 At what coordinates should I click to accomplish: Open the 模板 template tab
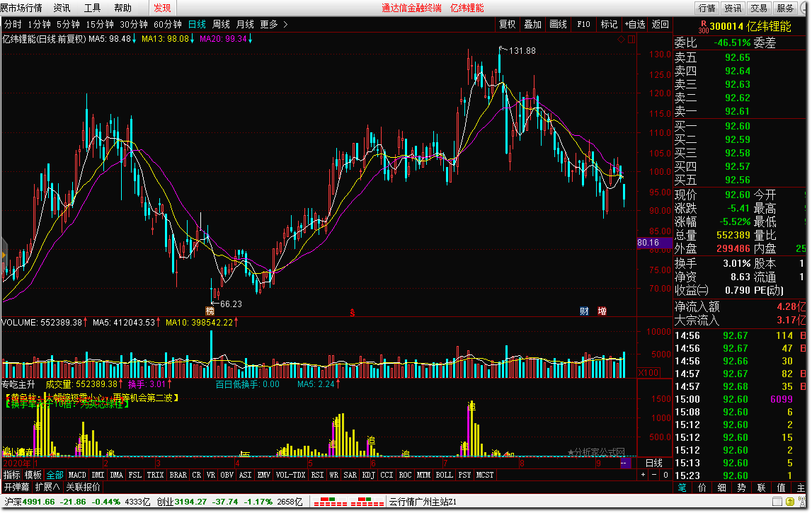[x=33, y=475]
